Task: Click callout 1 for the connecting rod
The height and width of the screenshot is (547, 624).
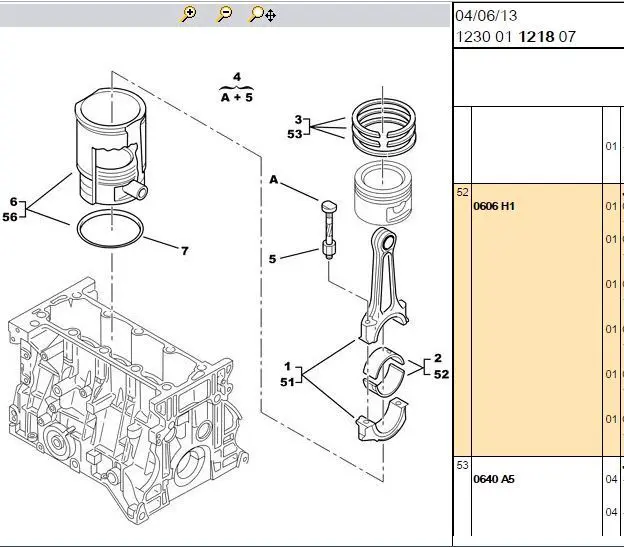Action: pyautogui.click(x=287, y=366)
